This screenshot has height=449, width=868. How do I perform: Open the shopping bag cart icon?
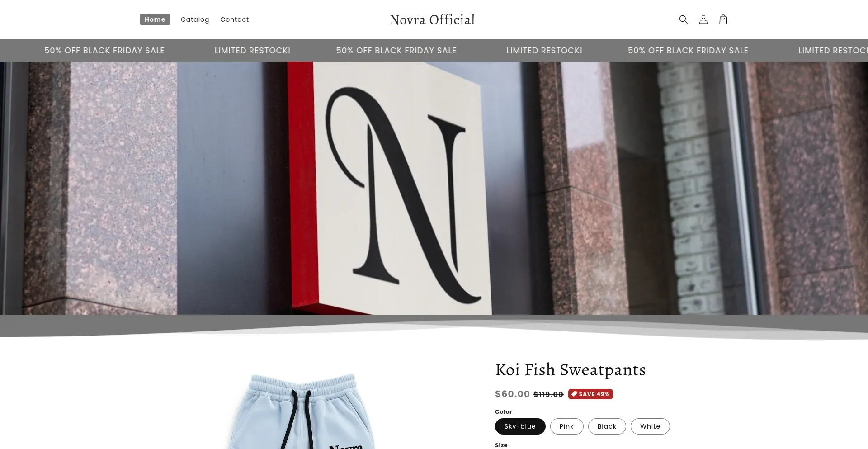click(x=723, y=19)
